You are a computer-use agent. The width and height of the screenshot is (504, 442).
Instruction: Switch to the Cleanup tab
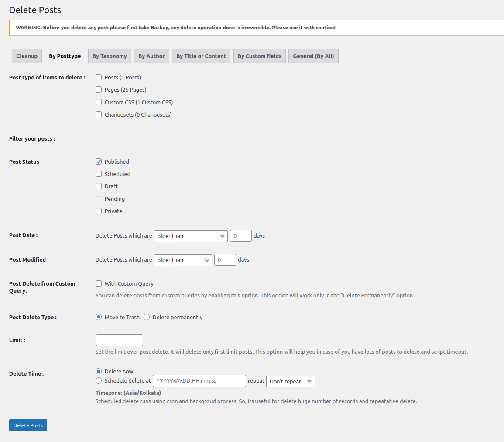27,56
